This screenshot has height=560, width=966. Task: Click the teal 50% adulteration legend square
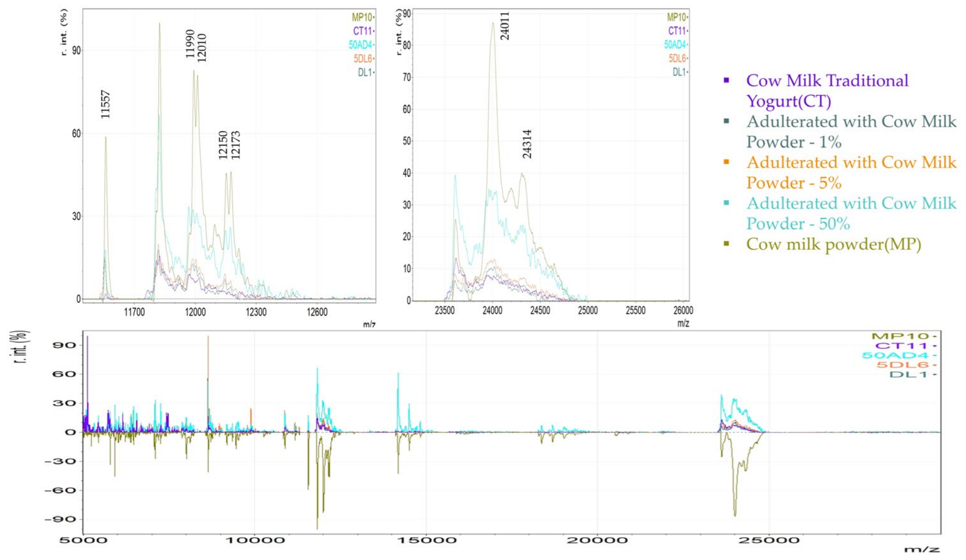point(726,203)
